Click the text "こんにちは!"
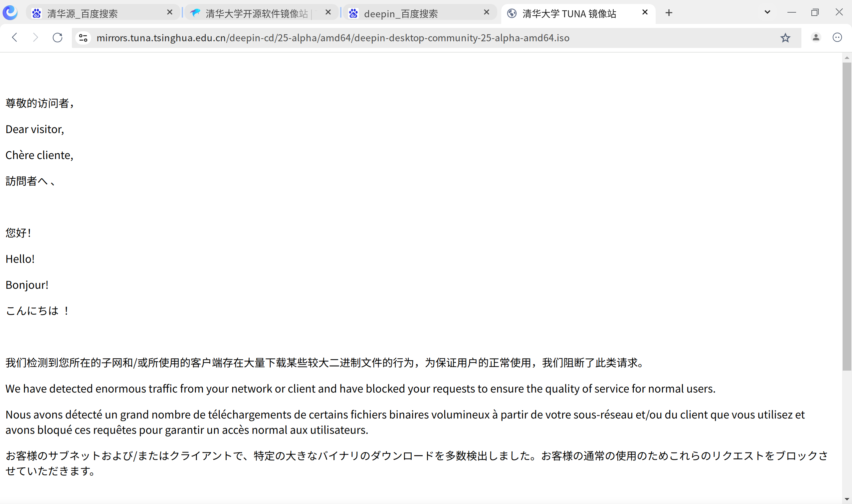Image resolution: width=852 pixels, height=504 pixels. tap(37, 311)
